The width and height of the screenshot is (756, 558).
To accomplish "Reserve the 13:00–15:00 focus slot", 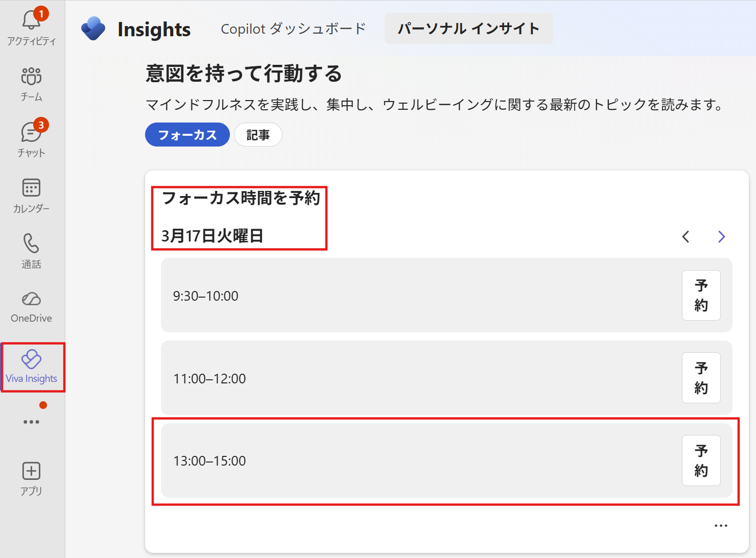I will click(701, 460).
